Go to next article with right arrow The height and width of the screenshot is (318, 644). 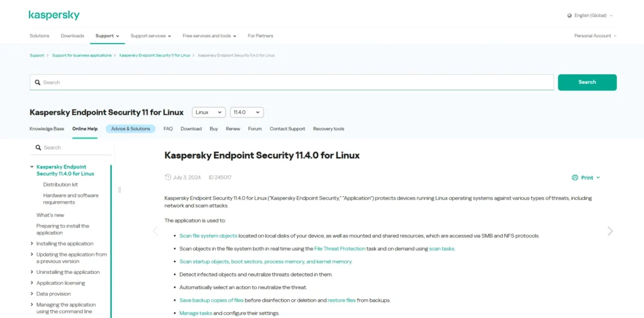[610, 231]
